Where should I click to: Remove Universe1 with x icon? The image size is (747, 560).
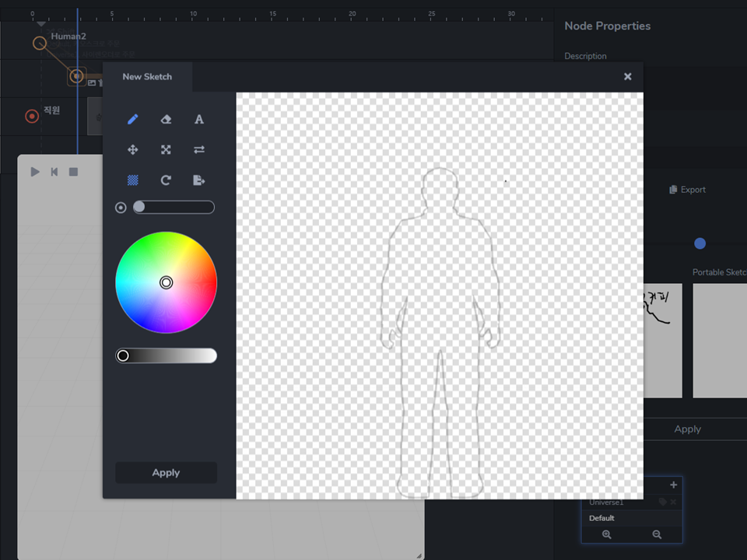coord(673,502)
